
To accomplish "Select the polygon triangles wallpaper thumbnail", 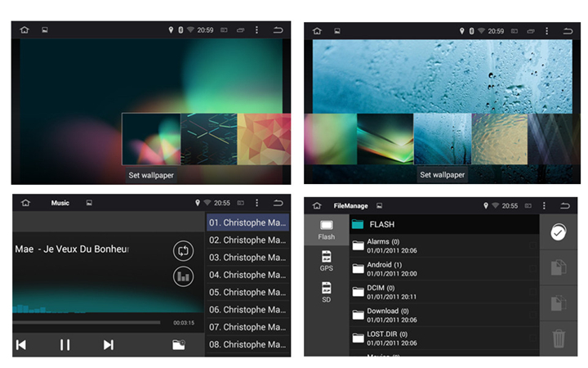I will pos(263,139).
